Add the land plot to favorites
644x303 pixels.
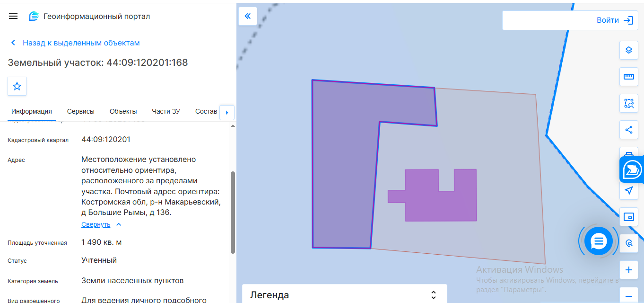(17, 86)
